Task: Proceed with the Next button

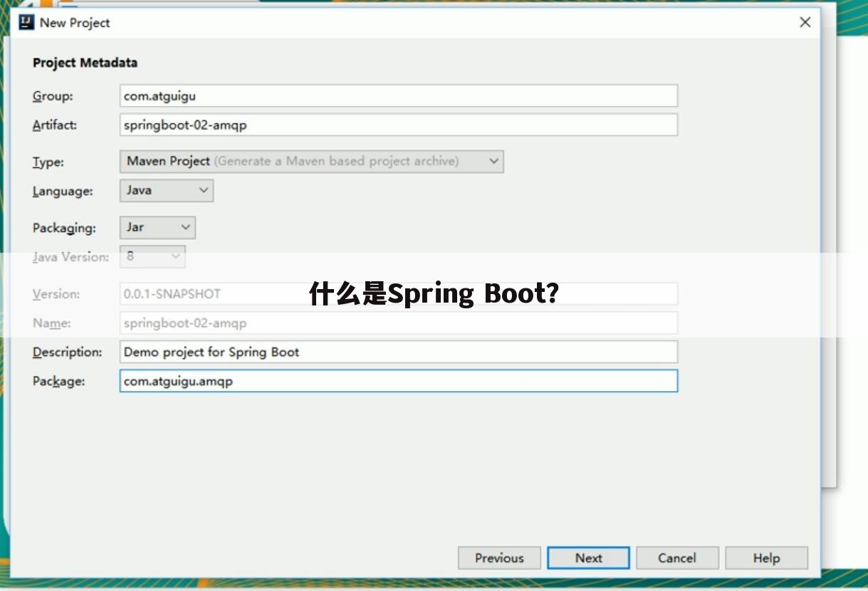Action: (588, 558)
